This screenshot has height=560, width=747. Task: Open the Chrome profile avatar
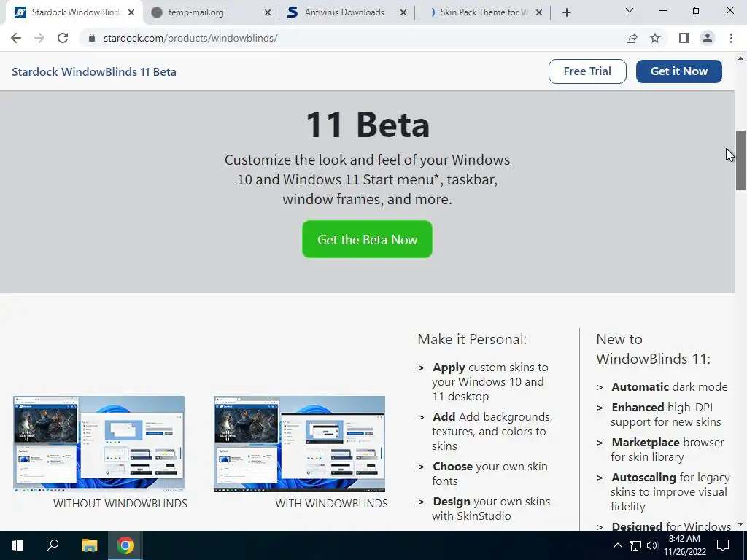(x=708, y=38)
